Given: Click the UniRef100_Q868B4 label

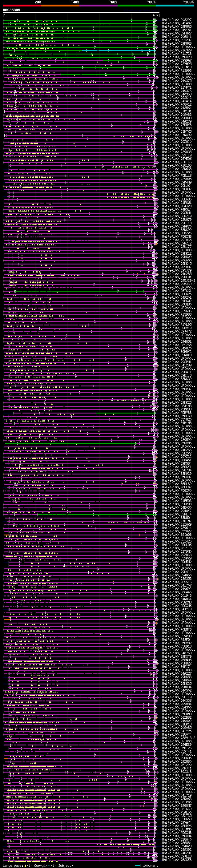Looking at the screenshot, I should [x=176, y=843].
